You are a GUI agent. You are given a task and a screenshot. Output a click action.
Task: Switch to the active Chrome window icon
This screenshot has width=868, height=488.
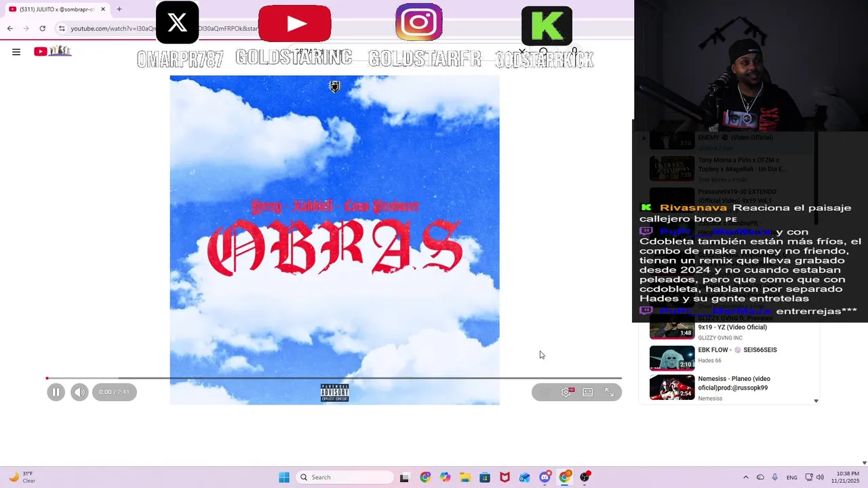pyautogui.click(x=564, y=477)
